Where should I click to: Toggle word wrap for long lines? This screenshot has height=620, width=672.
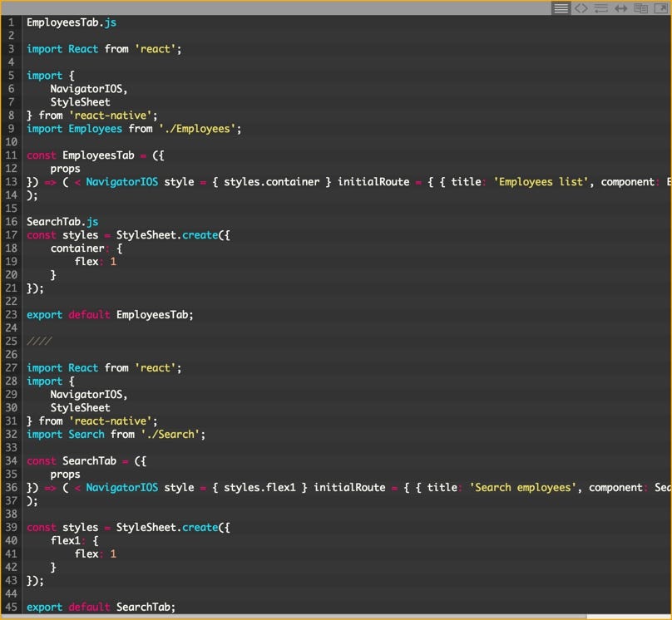(x=600, y=8)
